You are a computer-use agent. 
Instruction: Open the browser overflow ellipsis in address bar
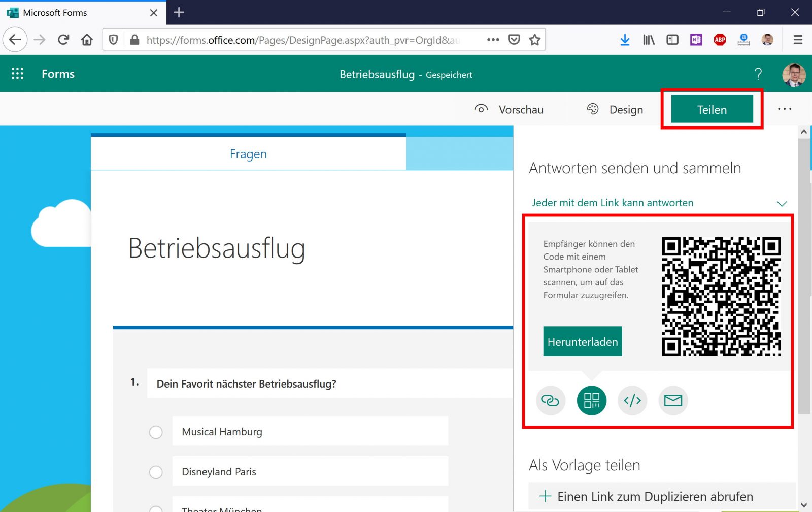492,39
